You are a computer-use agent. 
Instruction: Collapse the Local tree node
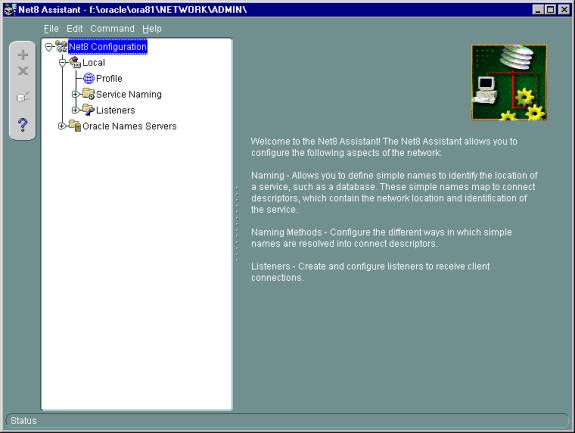[x=62, y=62]
